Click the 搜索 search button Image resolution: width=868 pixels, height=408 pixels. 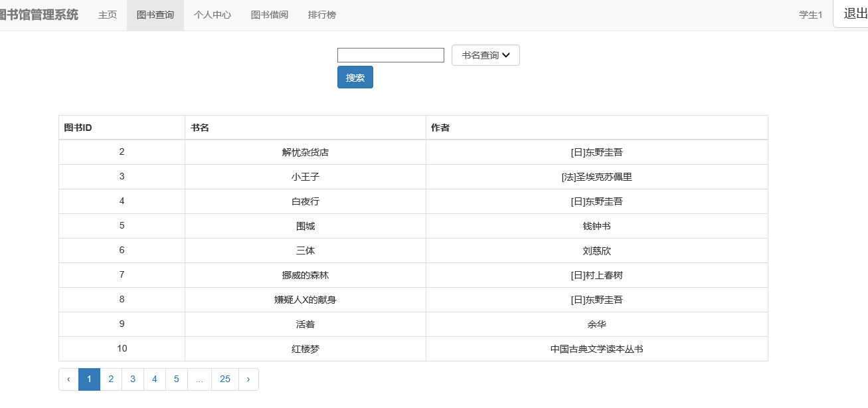[x=355, y=77]
